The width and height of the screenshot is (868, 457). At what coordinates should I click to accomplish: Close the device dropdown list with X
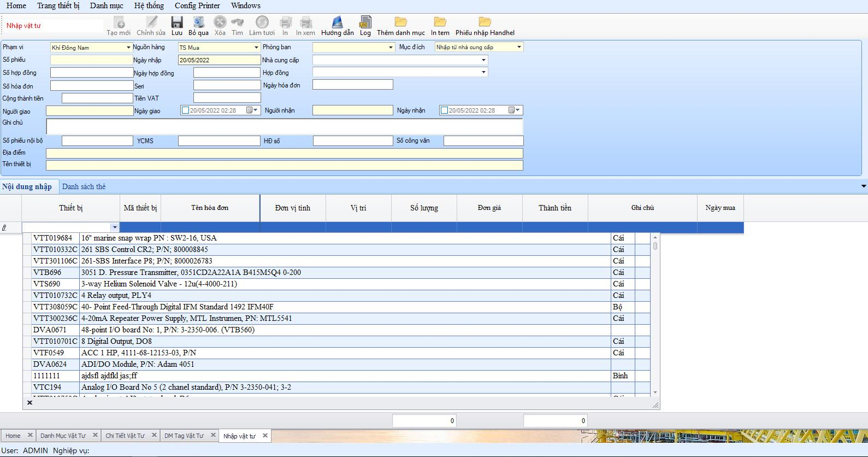click(x=30, y=403)
